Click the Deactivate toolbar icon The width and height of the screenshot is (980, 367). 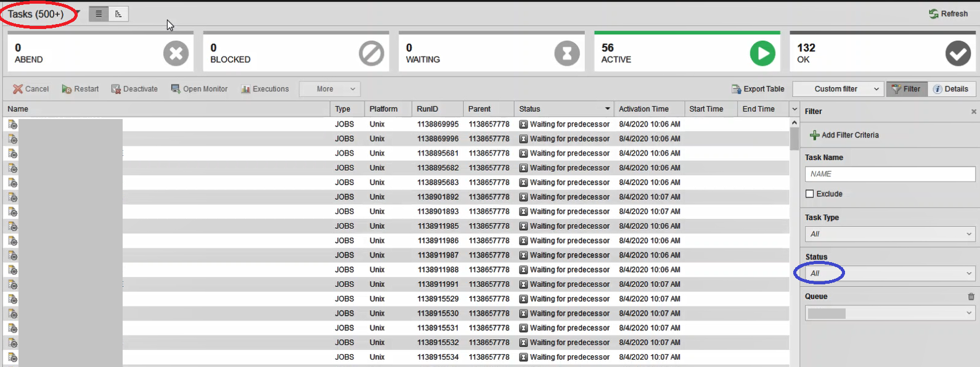[116, 89]
